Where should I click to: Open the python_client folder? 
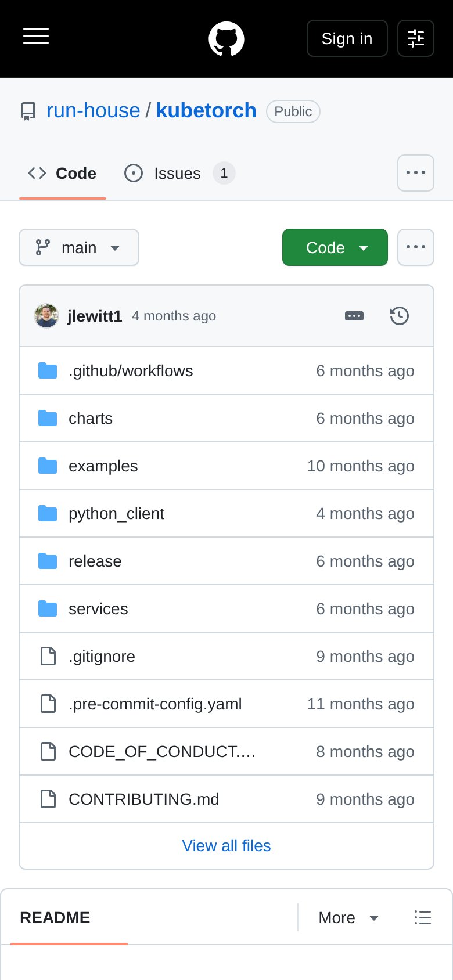[x=116, y=513]
